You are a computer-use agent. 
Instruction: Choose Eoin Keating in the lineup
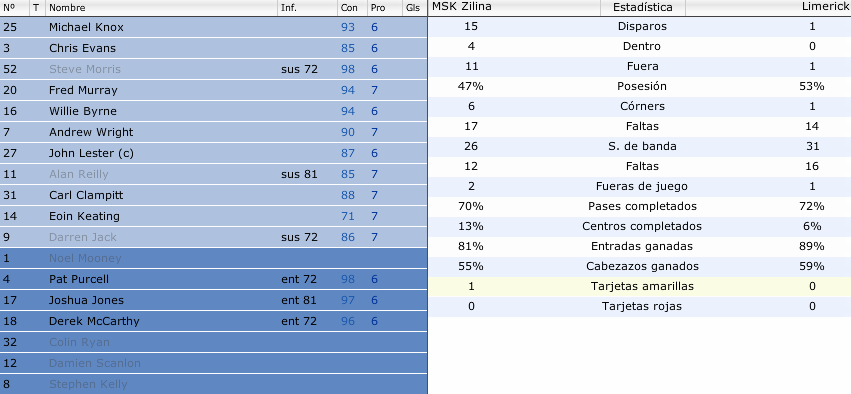pos(213,216)
